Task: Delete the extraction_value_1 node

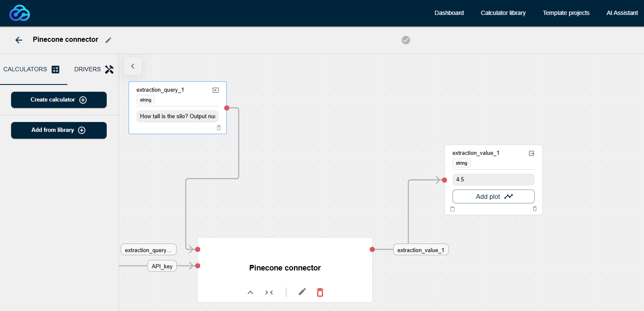Action: coord(535,209)
